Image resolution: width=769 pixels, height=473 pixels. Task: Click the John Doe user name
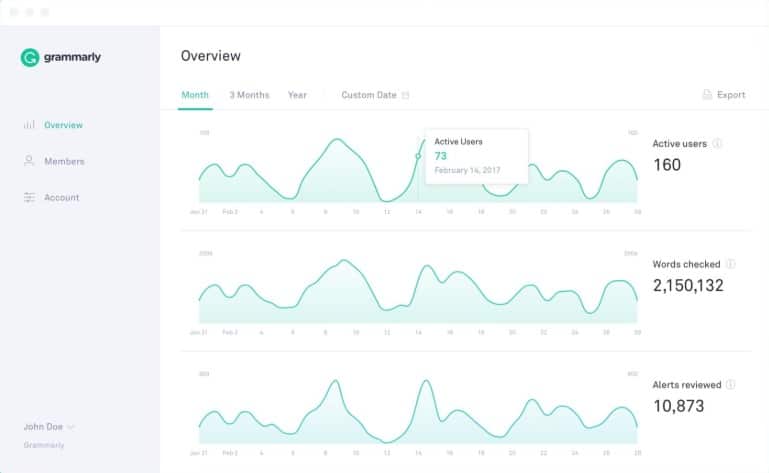[x=43, y=427]
